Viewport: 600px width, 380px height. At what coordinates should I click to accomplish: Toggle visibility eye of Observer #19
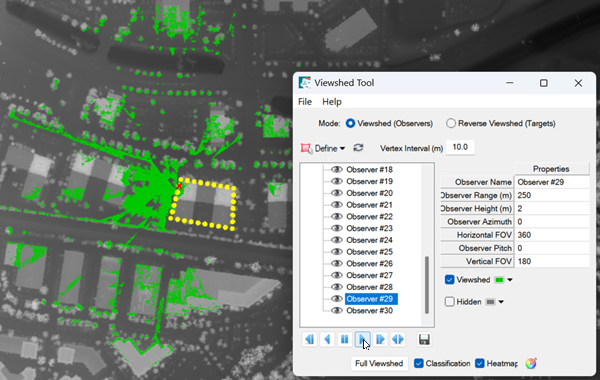(x=336, y=181)
